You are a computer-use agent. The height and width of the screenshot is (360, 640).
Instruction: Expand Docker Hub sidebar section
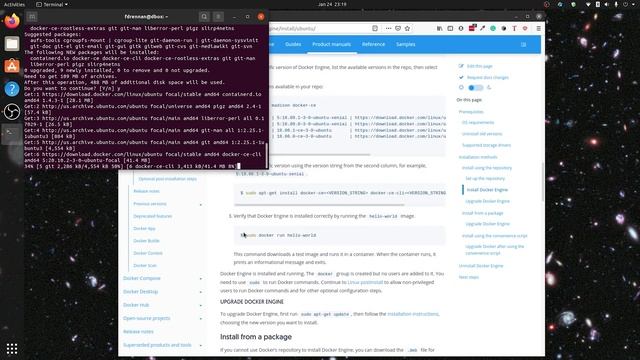pos(201,305)
